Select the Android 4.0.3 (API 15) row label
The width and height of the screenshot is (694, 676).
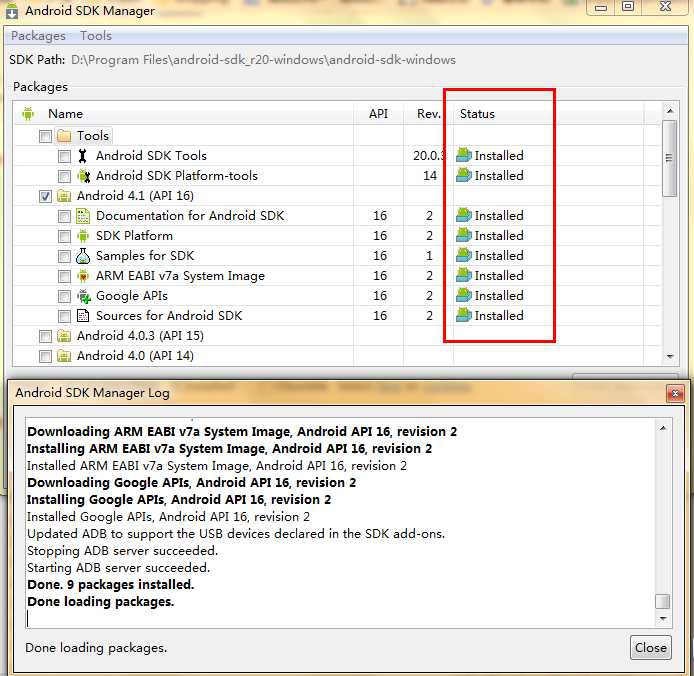pyautogui.click(x=140, y=336)
